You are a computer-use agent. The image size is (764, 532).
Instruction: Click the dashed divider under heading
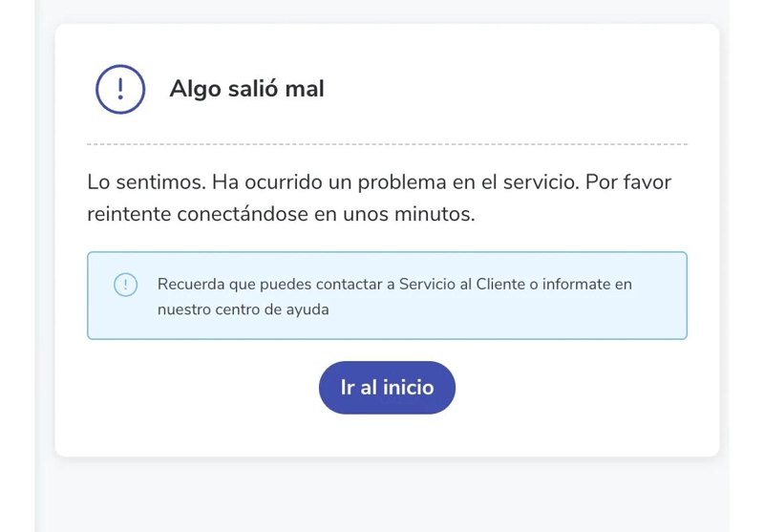point(388,144)
